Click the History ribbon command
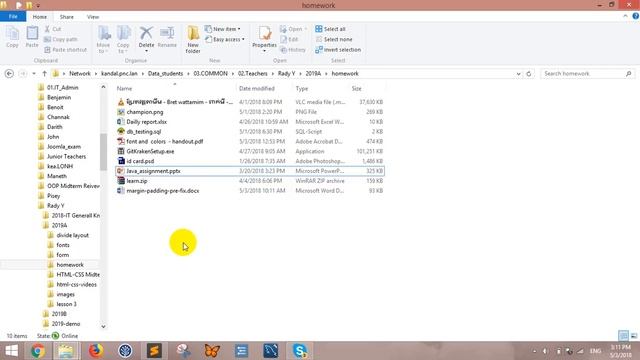 tap(293, 49)
